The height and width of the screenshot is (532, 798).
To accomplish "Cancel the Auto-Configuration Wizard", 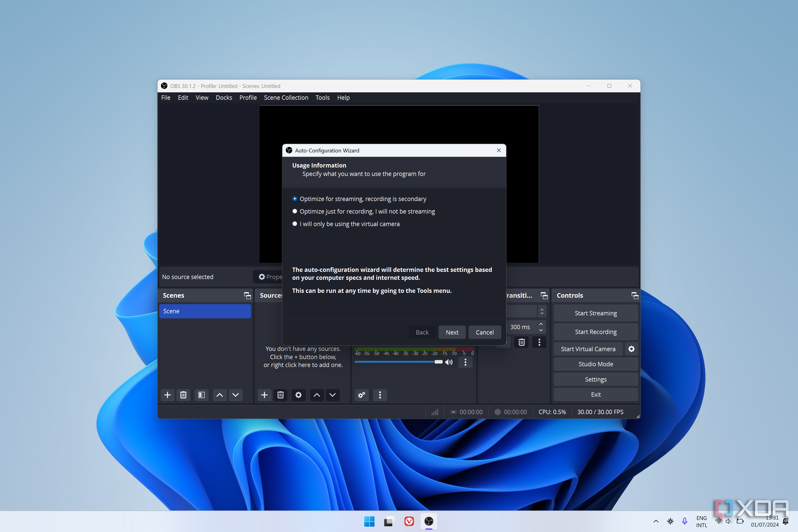I will 484,332.
